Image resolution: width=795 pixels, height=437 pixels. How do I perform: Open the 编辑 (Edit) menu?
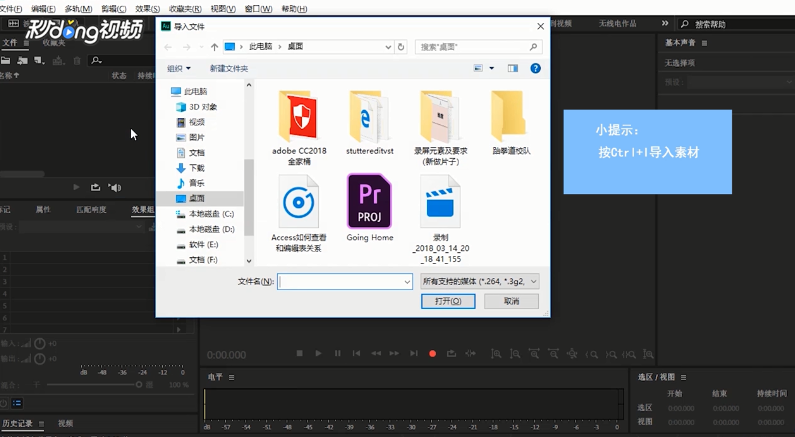click(44, 9)
